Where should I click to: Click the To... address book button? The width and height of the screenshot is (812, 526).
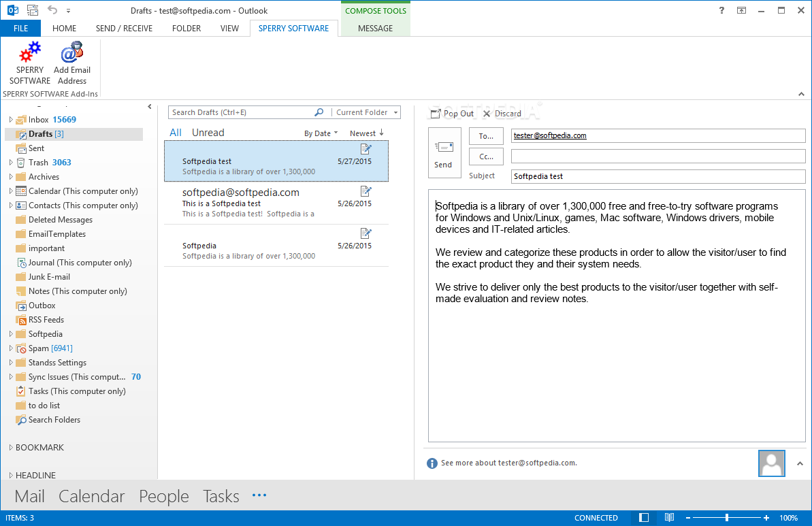(x=486, y=136)
